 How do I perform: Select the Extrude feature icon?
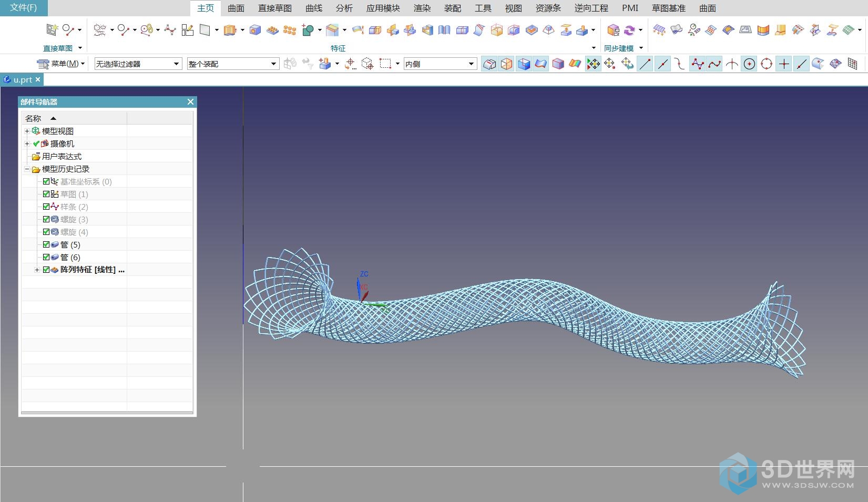pos(230,30)
